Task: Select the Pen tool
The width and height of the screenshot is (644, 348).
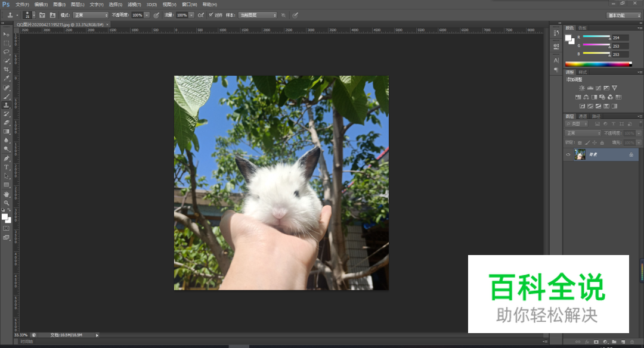Action: pos(7,159)
